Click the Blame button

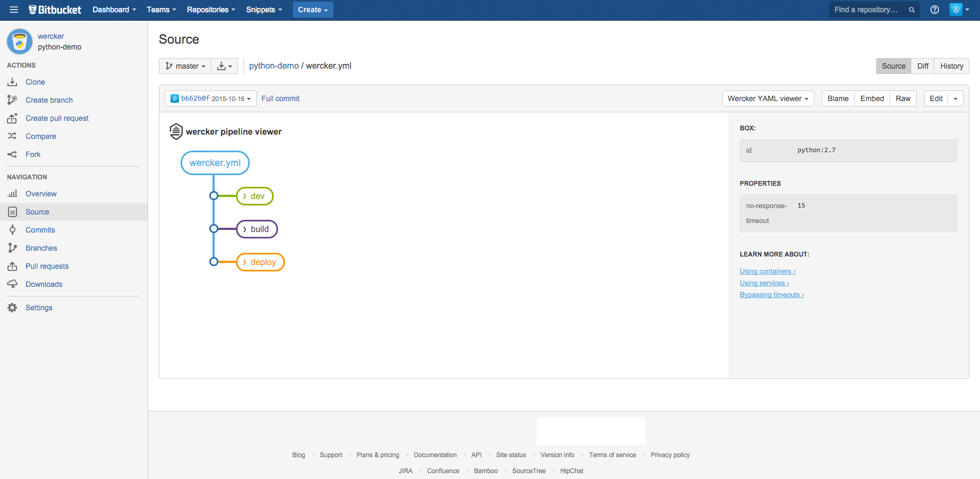pos(838,98)
